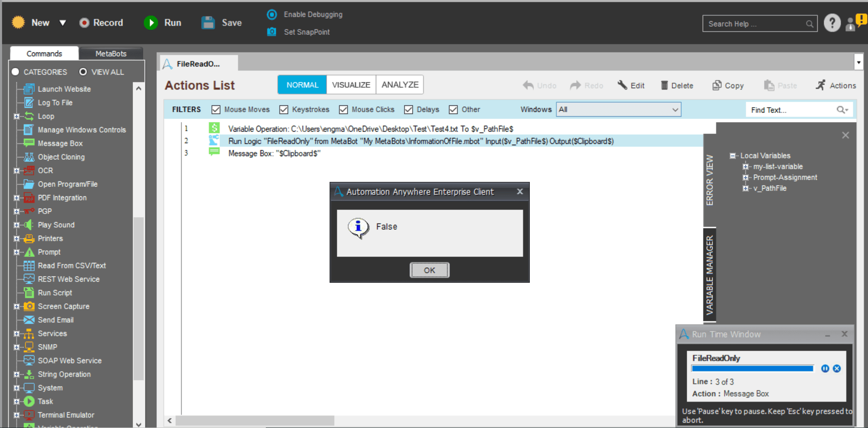The image size is (868, 428).
Task: Click the green Run play icon
Action: pos(151,23)
